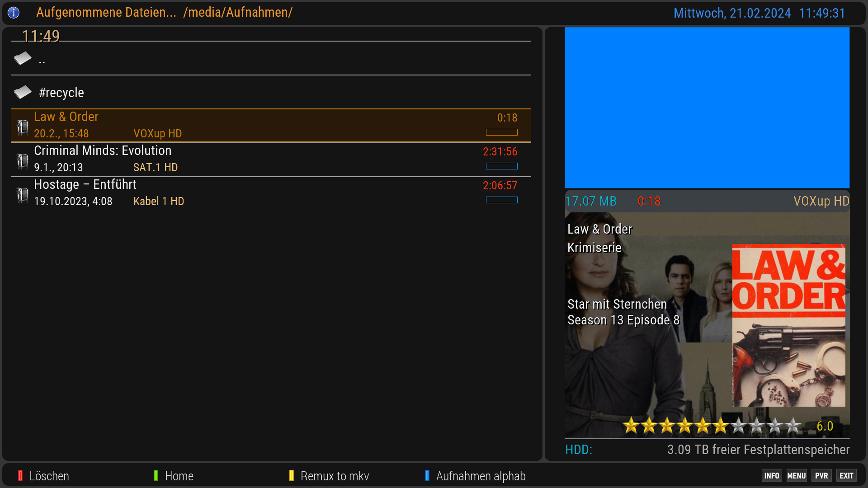Click the #recycle folder icon
The image size is (868, 488).
click(x=23, y=92)
